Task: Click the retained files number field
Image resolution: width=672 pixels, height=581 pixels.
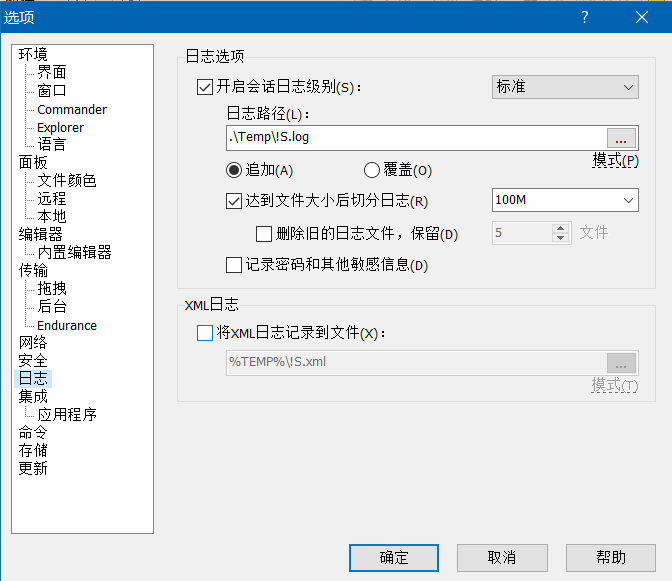Action: [x=522, y=234]
